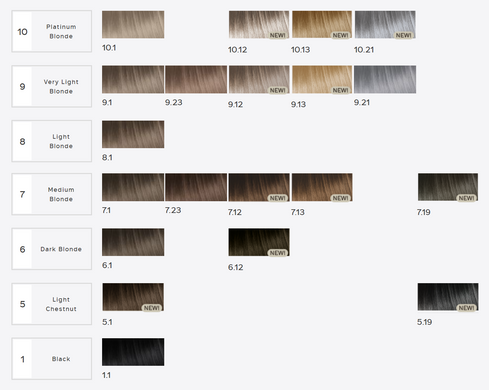Open the 10 Platinum Blonde level box
Image resolution: width=489 pixels, height=390 pixels.
click(52, 31)
